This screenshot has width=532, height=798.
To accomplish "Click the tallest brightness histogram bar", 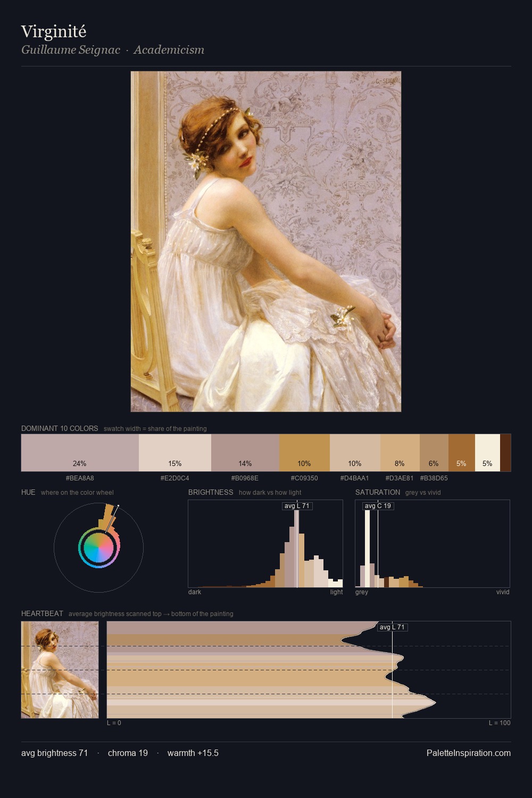I will [x=297, y=548].
